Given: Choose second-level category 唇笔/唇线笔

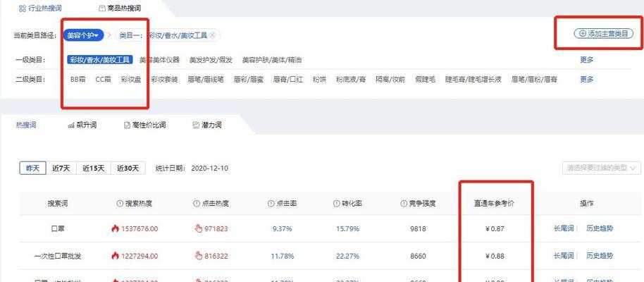Looking at the screenshot, I should point(206,80).
